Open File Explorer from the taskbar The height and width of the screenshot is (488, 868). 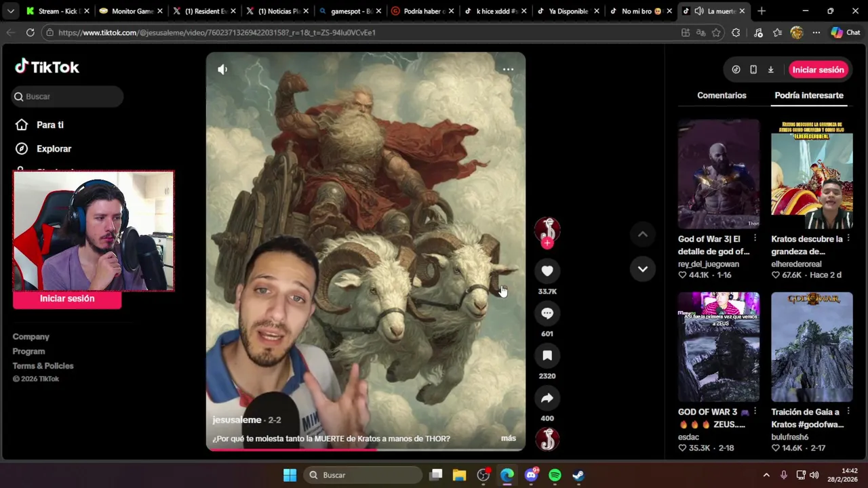tap(459, 475)
